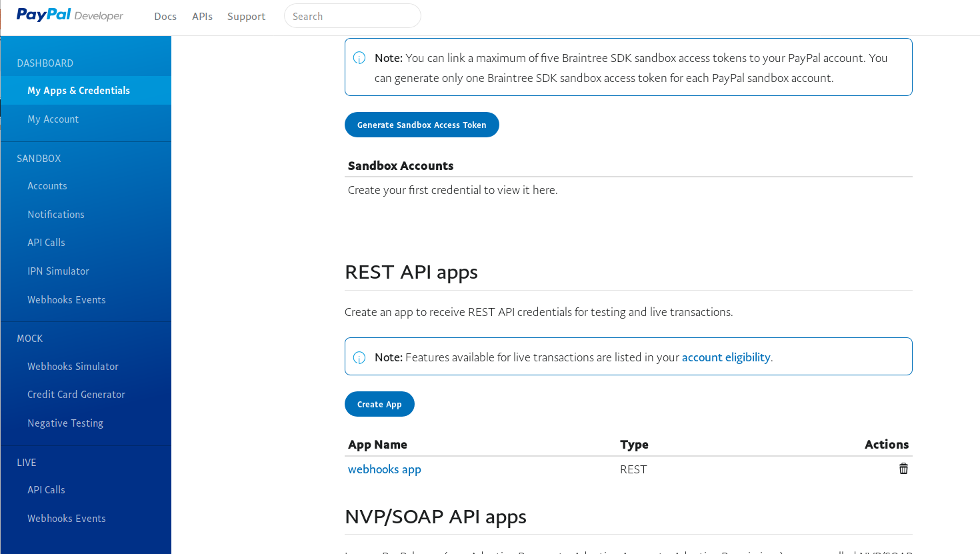This screenshot has height=554, width=980.
Task: Open Notifications in the sidebar
Action: pyautogui.click(x=55, y=214)
